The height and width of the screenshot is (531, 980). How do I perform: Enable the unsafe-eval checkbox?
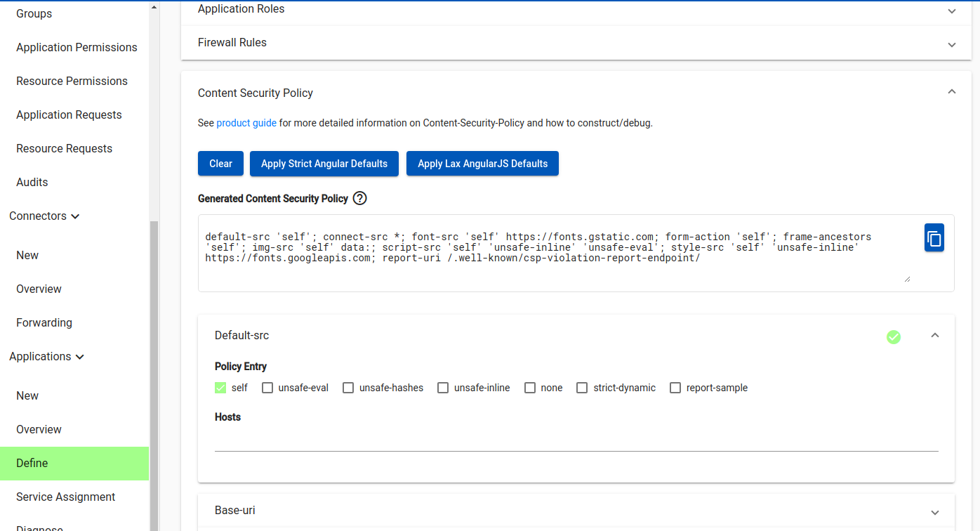[267, 388]
